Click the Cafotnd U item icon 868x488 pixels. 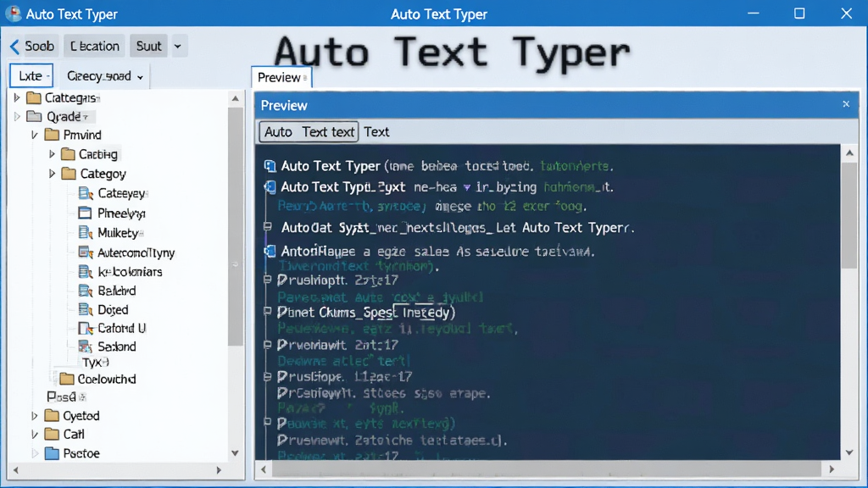[x=86, y=328]
